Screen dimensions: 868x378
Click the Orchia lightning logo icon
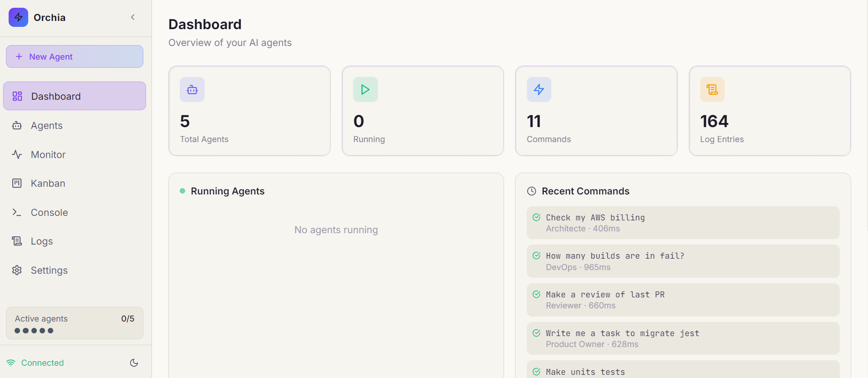[18, 17]
